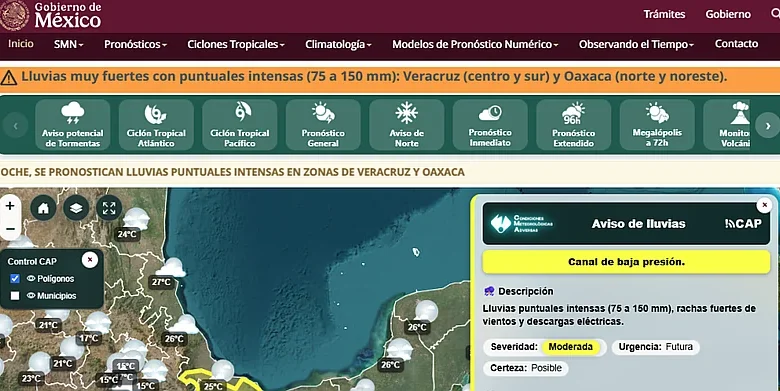Screen dimensions: 780x391
Task: Open Aviso potencial de Tormentas card
Action: [73, 125]
